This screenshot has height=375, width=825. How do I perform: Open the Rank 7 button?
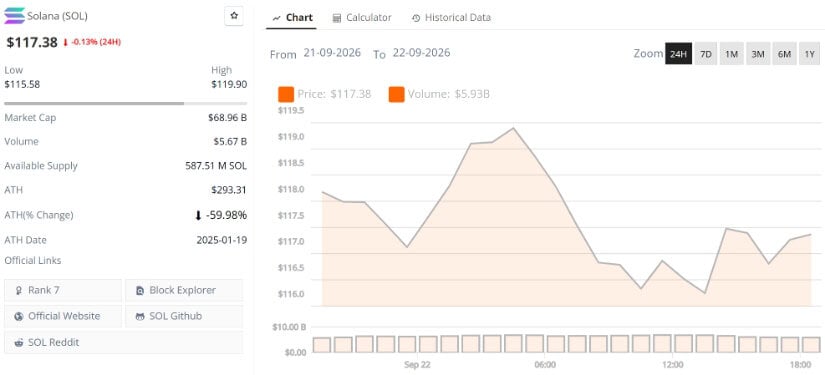pyautogui.click(x=63, y=290)
